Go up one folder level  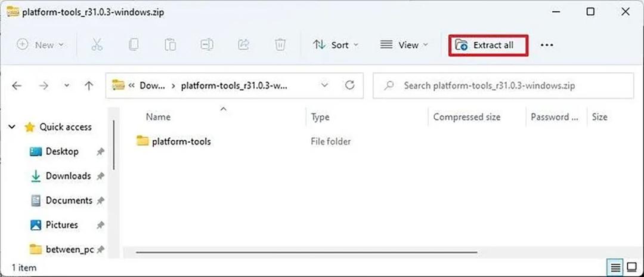coord(89,85)
